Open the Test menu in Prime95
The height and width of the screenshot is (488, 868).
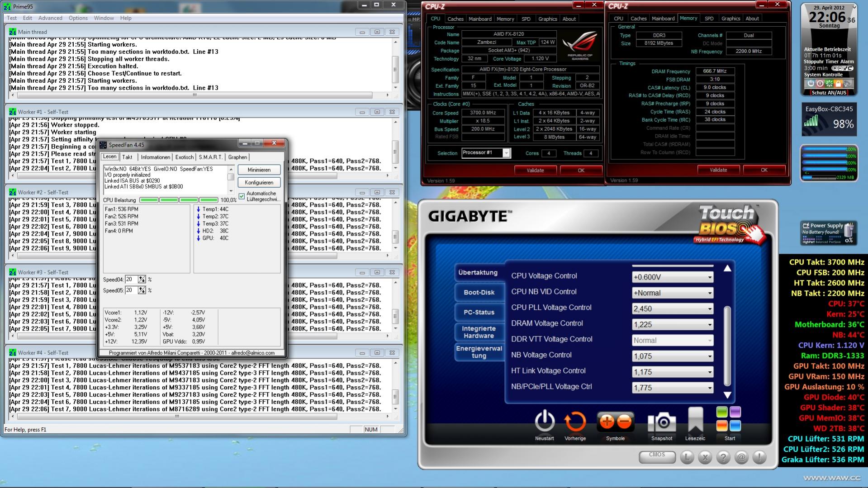coord(12,18)
